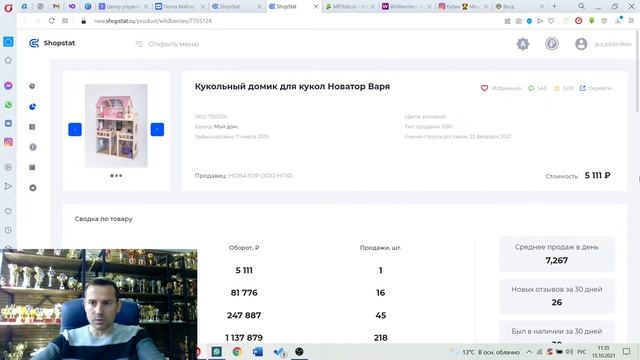
Task: Click the first gray circle icon in the Shopstat sidebar
Action: click(x=32, y=86)
